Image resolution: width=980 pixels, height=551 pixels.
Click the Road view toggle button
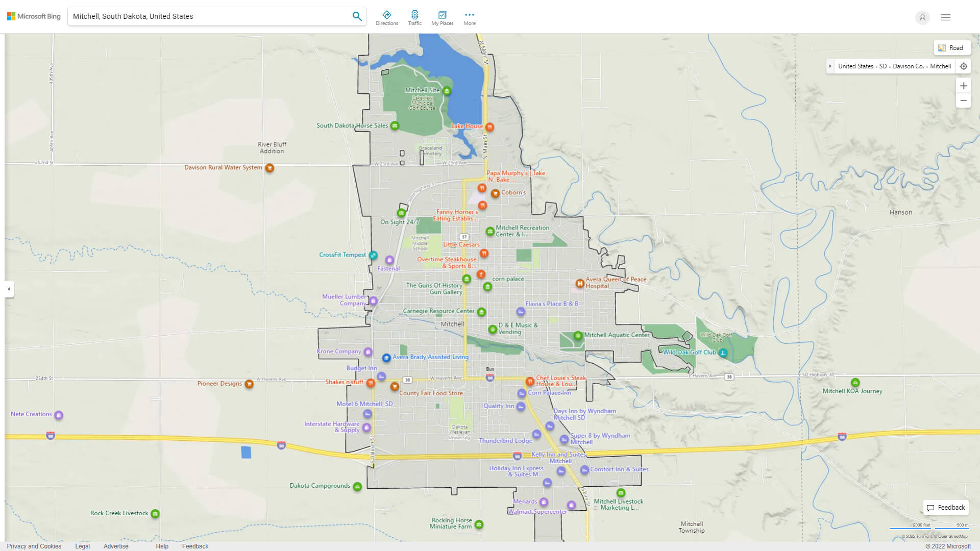(950, 48)
